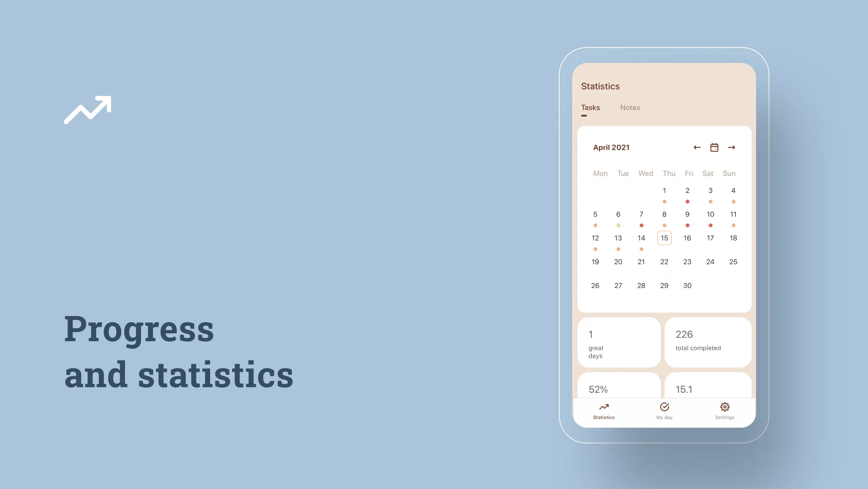Switch to the Tasks tab
The height and width of the screenshot is (489, 868).
590,107
